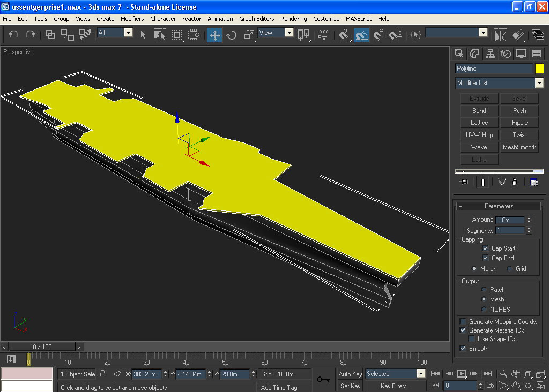Image resolution: width=549 pixels, height=392 pixels.
Task: Toggle the Angle Snap icon
Action: [x=361, y=35]
